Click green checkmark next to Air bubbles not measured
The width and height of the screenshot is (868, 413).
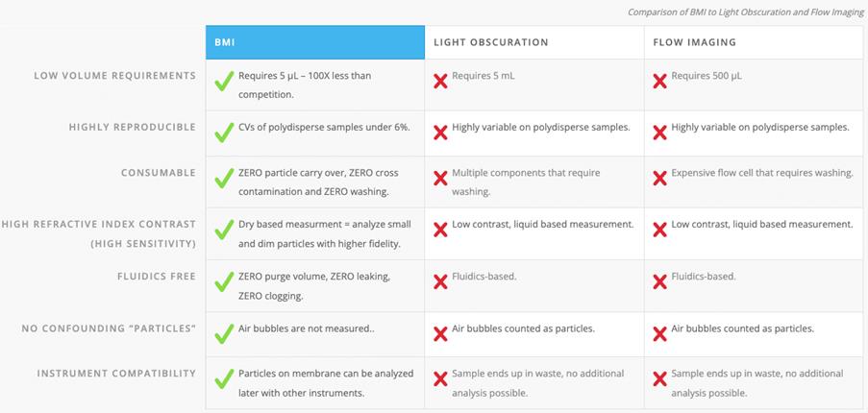(223, 333)
